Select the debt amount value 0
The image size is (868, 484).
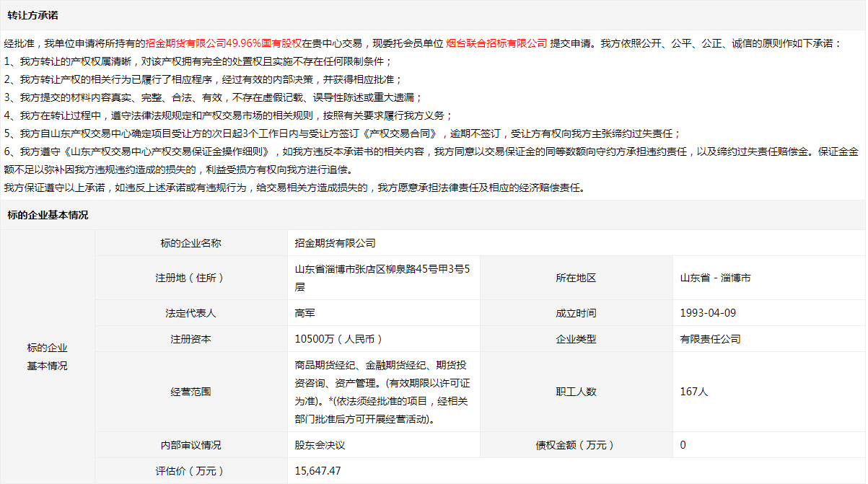[683, 445]
